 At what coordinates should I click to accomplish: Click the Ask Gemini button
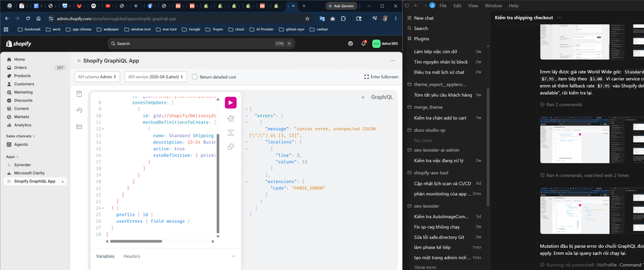(341, 6)
